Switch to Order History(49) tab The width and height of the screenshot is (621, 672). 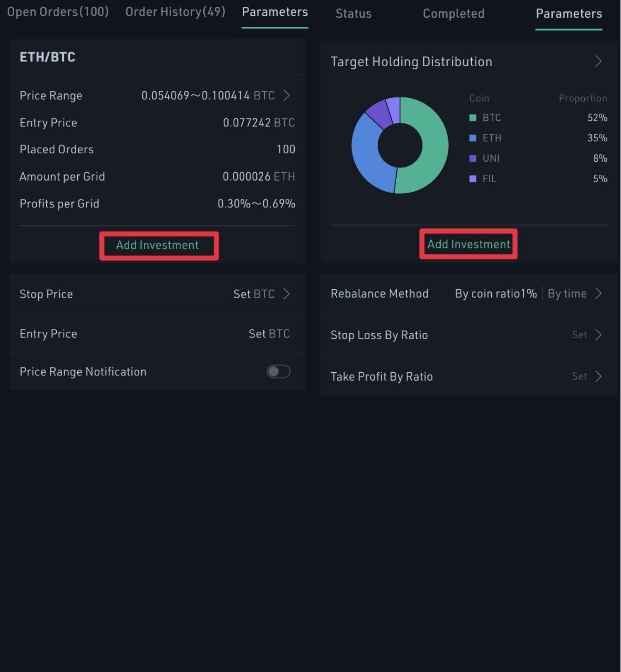tap(175, 12)
